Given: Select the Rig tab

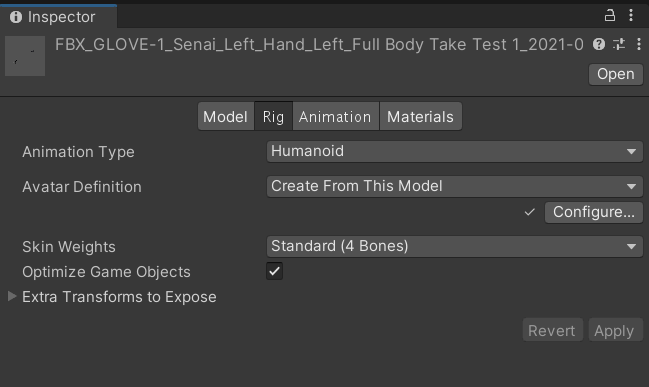Looking at the screenshot, I should (273, 117).
